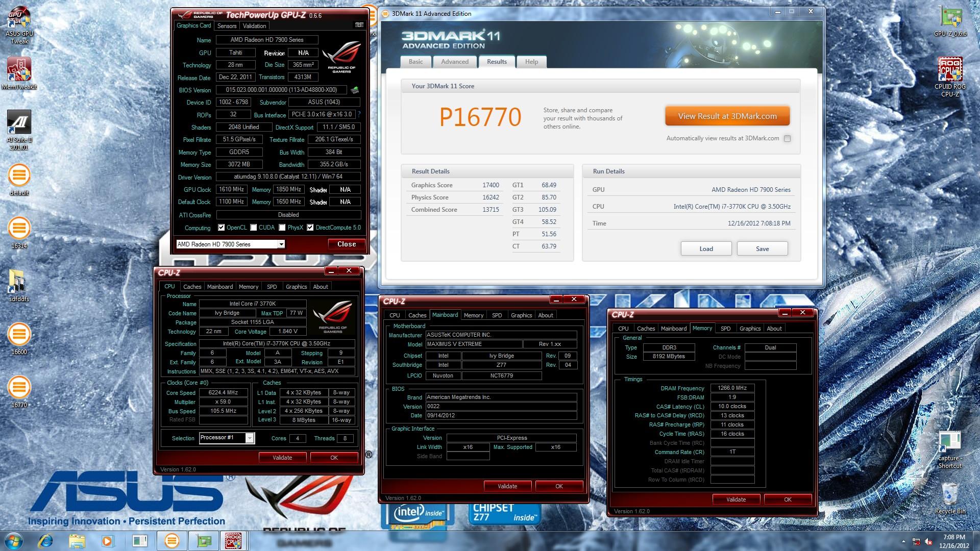980x551 pixels.
Task: Click the volume tray icon
Action: [x=928, y=541]
